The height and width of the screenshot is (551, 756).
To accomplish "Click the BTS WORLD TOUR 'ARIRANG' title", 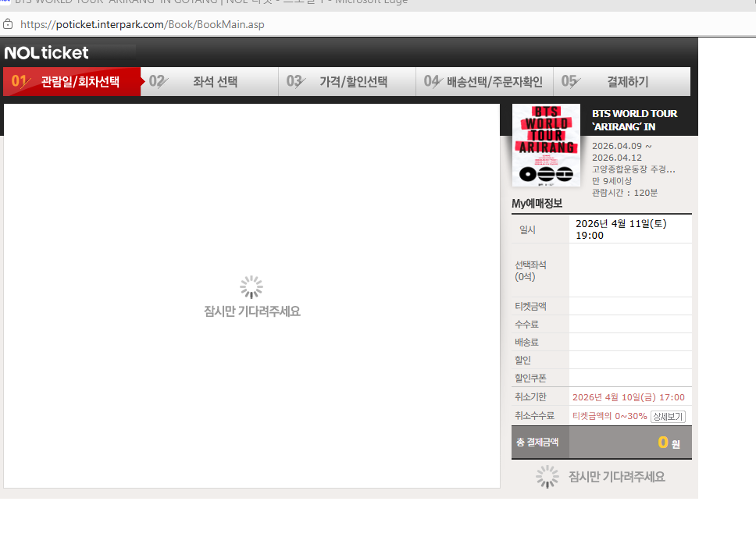I will point(634,120).
